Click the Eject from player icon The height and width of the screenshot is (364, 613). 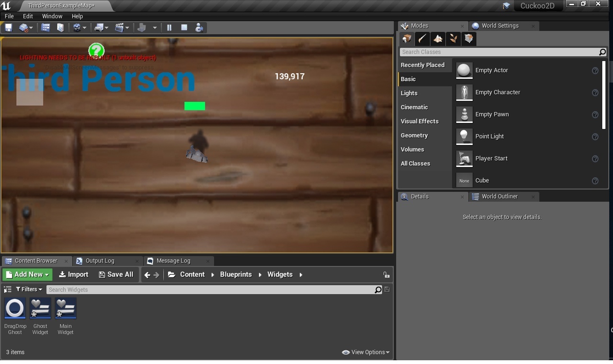(x=199, y=28)
